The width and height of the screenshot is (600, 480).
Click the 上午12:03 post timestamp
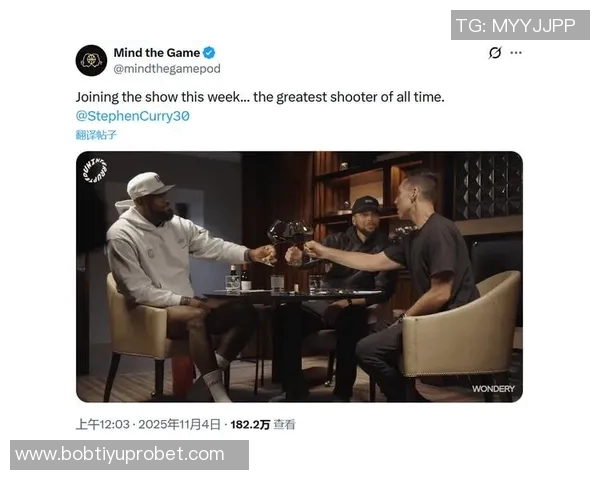[103, 424]
